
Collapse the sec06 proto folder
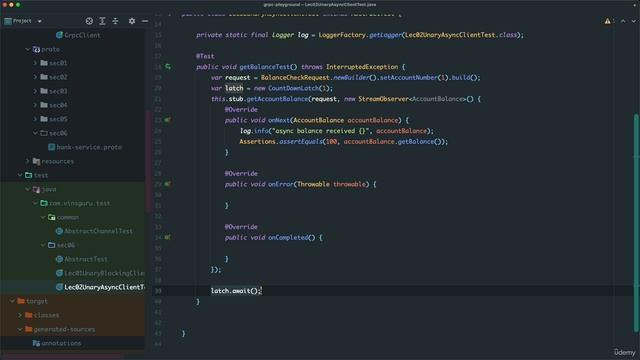(x=35, y=133)
